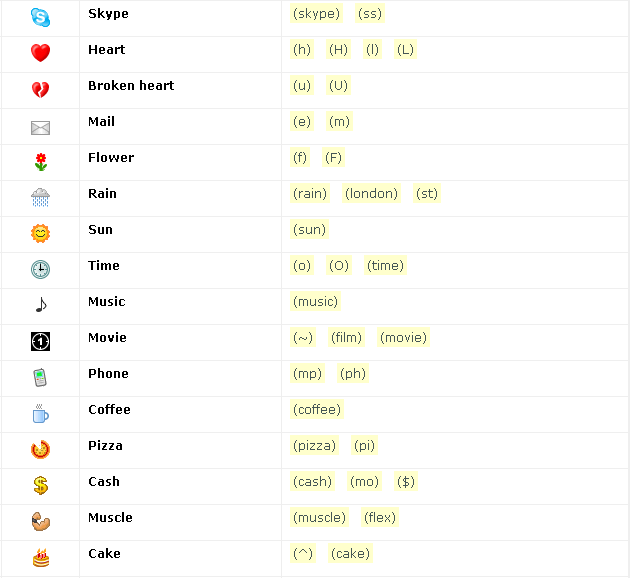Image resolution: width=632 pixels, height=578 pixels.
Task: Click the (coffee) shortcut code
Action: point(317,410)
